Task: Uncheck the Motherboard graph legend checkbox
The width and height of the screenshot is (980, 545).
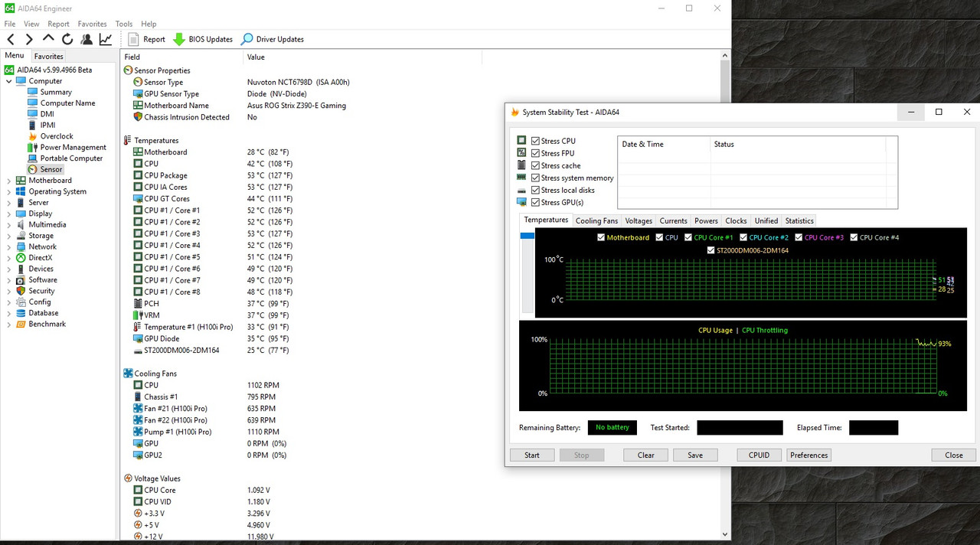Action: coord(601,237)
